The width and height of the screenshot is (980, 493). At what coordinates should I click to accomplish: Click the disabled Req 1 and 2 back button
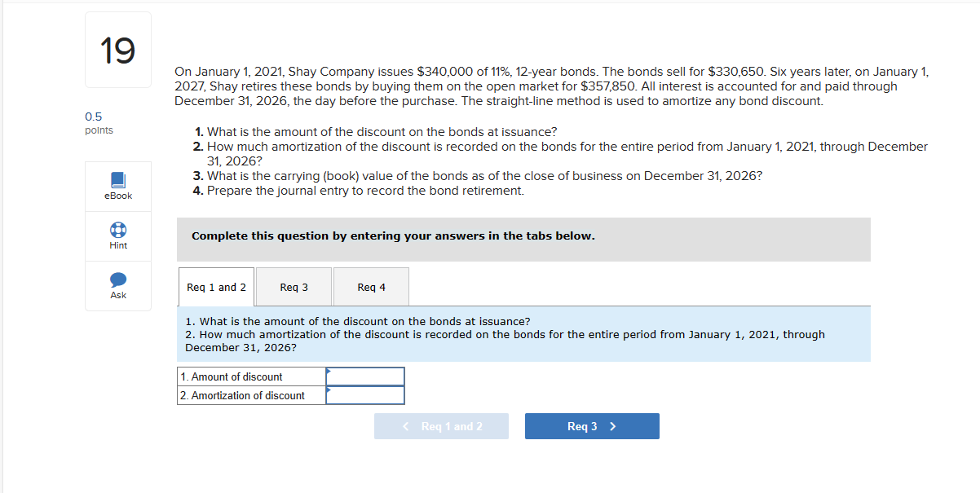point(441,425)
